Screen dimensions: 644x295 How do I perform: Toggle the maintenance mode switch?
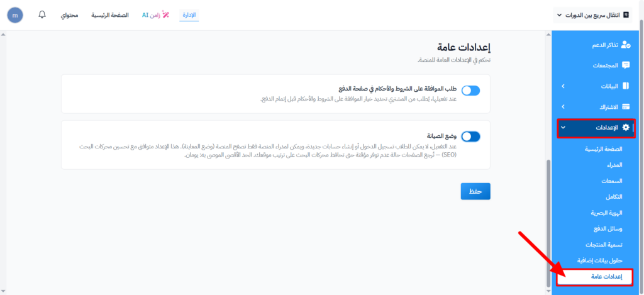[x=470, y=136]
